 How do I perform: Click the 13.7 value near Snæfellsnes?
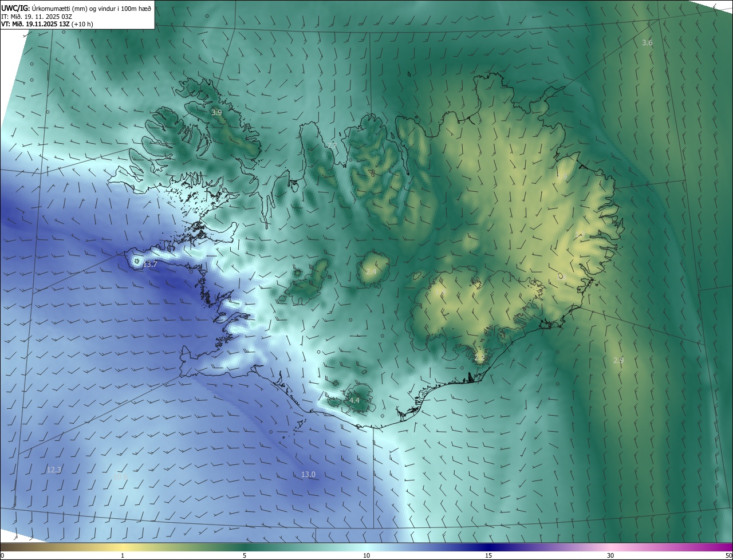pyautogui.click(x=150, y=264)
